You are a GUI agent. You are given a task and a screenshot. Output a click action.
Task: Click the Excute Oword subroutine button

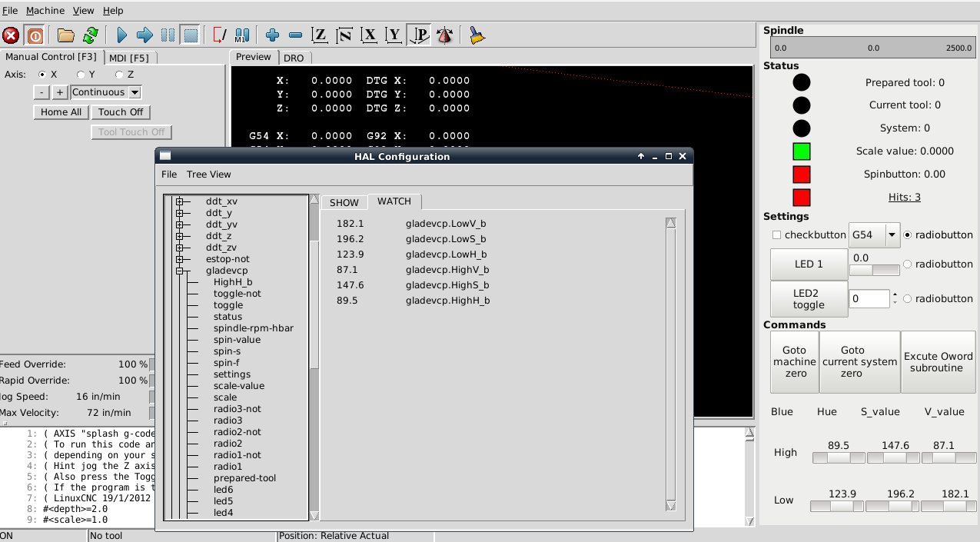[938, 362]
